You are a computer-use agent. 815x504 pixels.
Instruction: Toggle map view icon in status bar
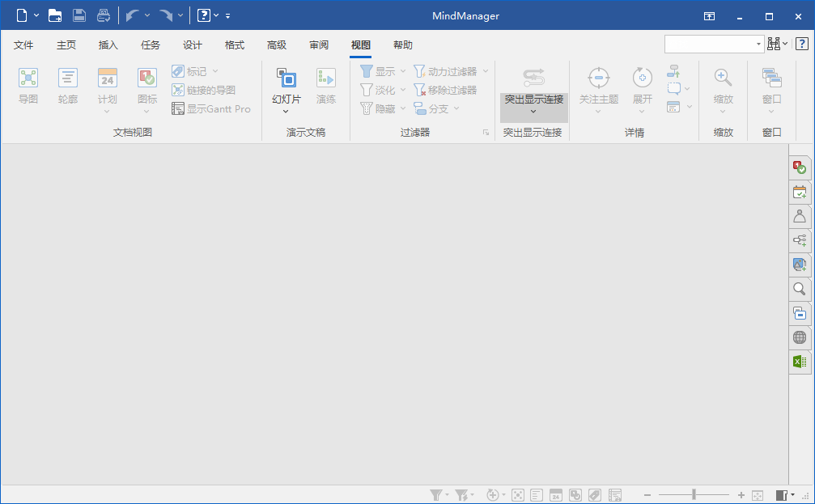click(x=518, y=495)
